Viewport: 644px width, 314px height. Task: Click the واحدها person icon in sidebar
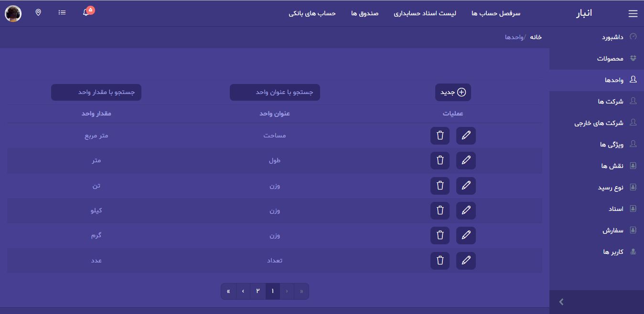(x=633, y=80)
